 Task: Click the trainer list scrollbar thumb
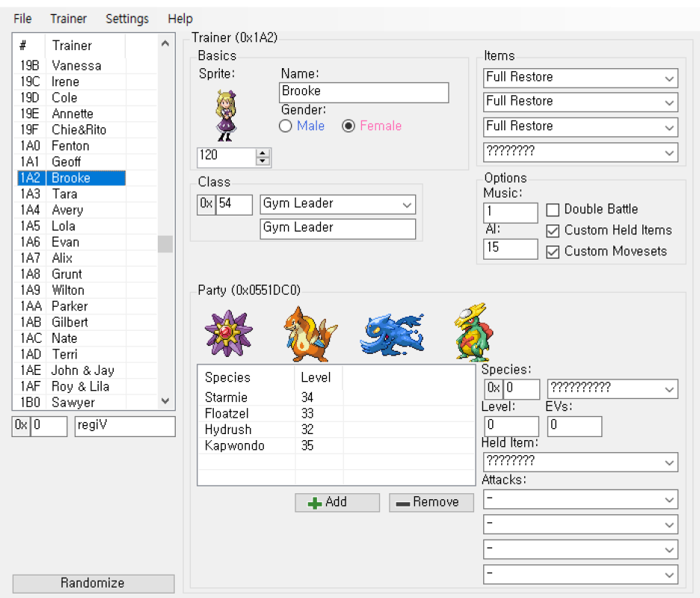pos(165,244)
